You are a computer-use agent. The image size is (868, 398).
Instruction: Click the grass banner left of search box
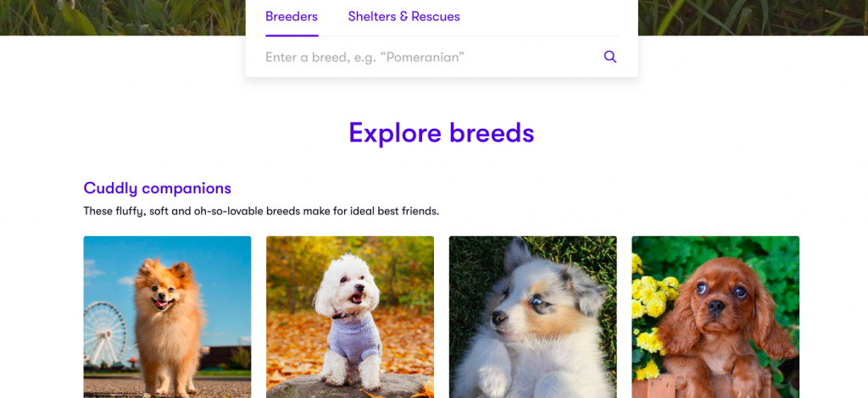click(123, 18)
